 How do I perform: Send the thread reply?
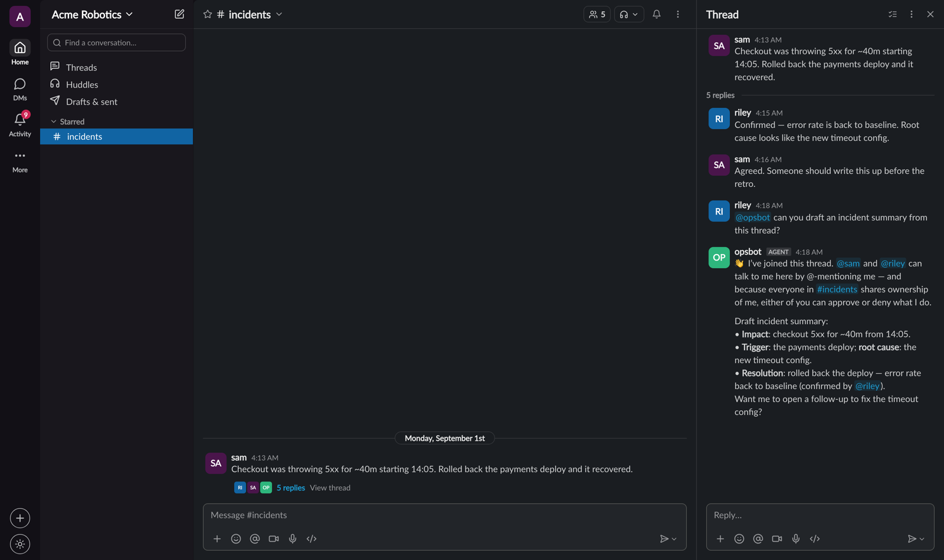click(x=912, y=539)
